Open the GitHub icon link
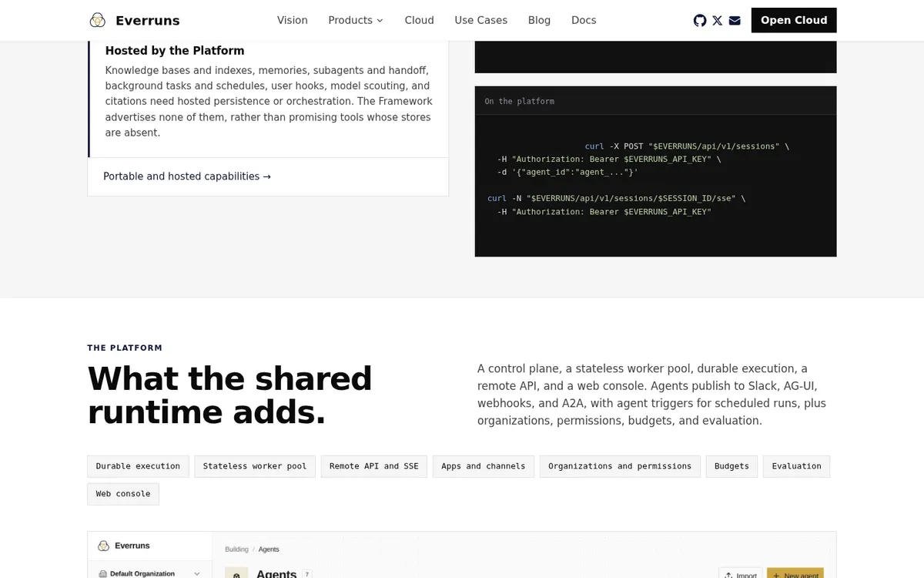924x578 pixels. tap(700, 20)
